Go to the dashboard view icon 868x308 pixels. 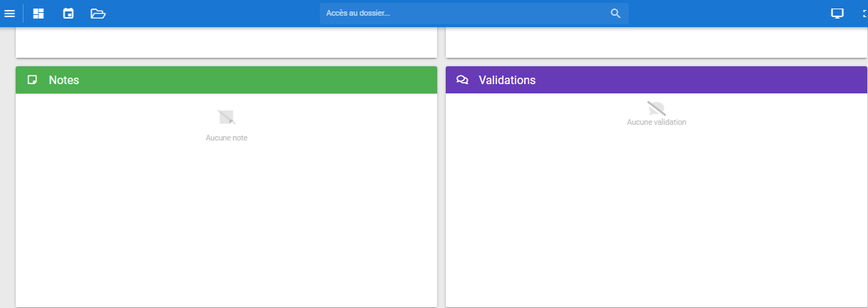pos(38,14)
